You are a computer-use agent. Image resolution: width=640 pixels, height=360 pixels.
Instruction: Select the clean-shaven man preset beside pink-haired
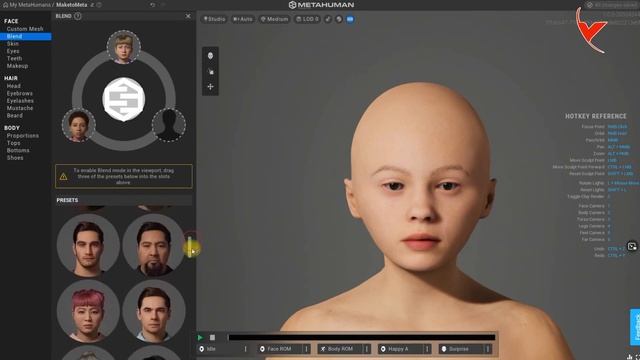click(x=154, y=311)
